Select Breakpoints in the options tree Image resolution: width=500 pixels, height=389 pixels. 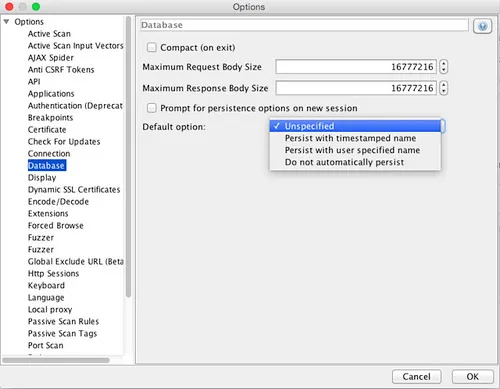[x=50, y=118]
